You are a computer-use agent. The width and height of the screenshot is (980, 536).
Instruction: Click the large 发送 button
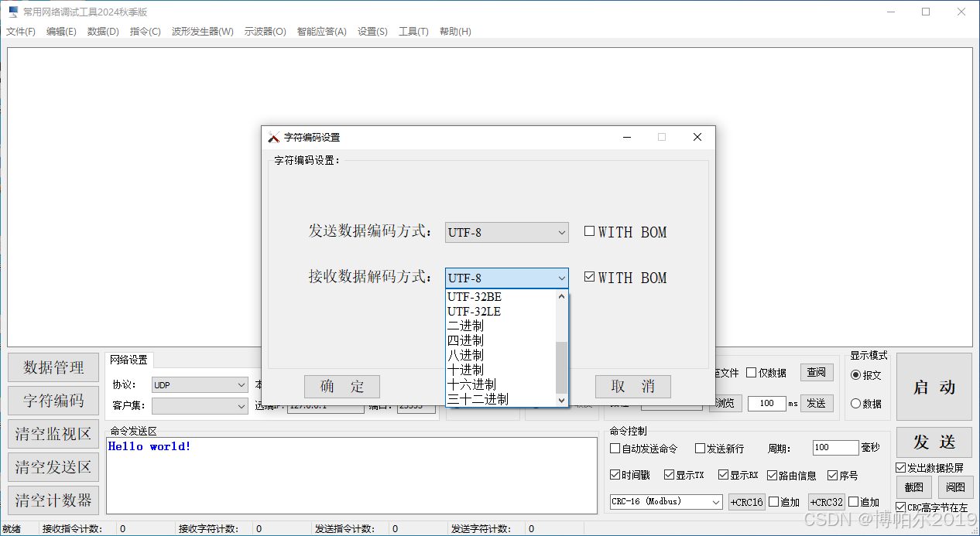click(934, 442)
